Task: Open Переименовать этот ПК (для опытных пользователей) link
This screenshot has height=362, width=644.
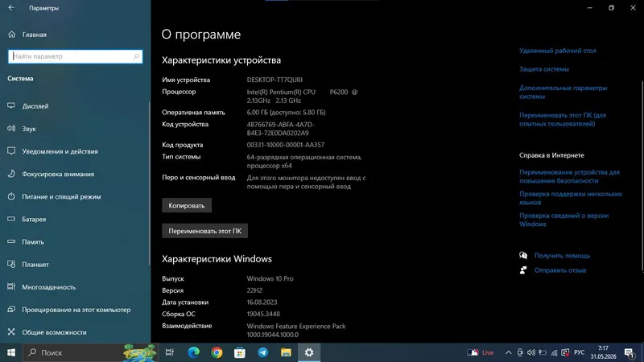Action: tap(562, 119)
